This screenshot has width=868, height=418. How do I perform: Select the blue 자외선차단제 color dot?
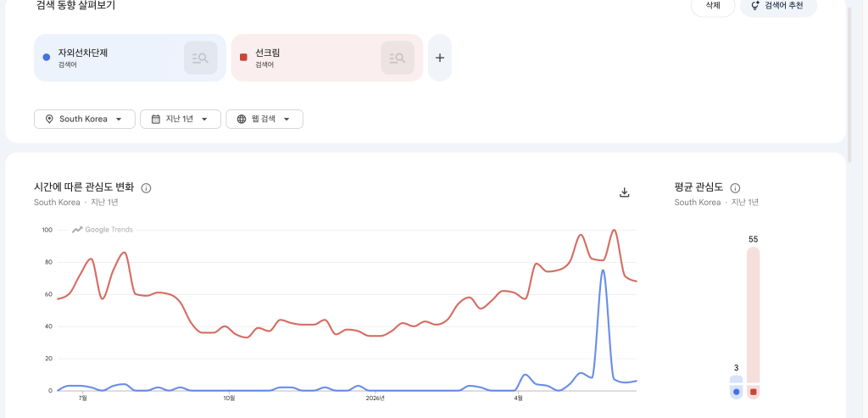tap(47, 58)
